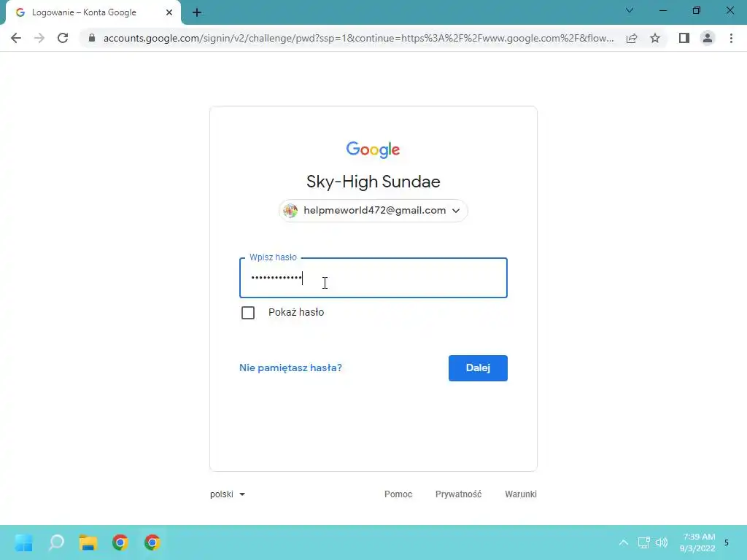Close the Logowanie – Konta Google tab
Image resolution: width=747 pixels, height=560 pixels.
pyautogui.click(x=169, y=12)
